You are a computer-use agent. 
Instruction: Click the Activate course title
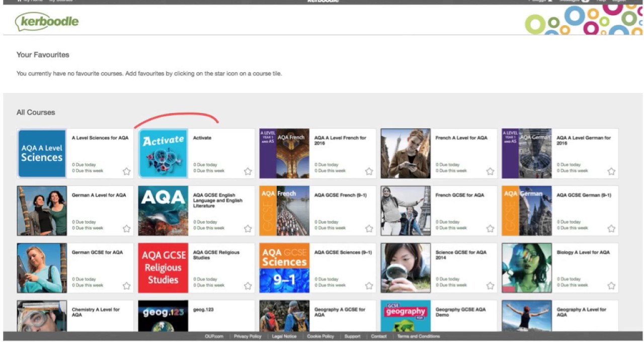(x=202, y=138)
